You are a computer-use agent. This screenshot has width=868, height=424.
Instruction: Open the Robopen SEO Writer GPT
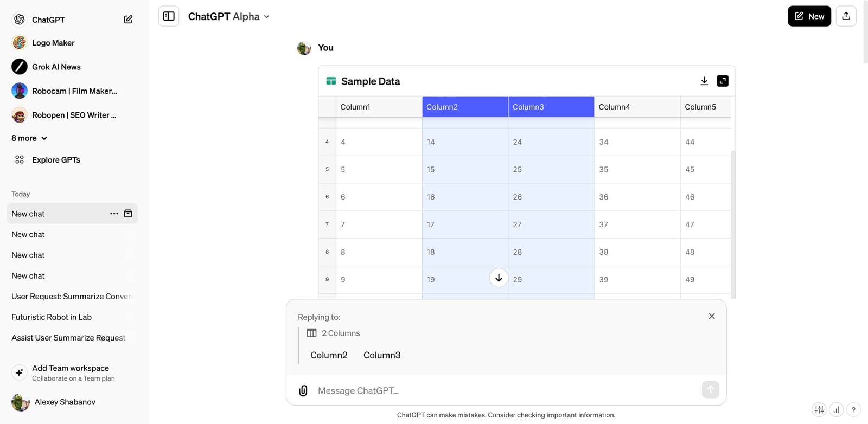(x=74, y=115)
